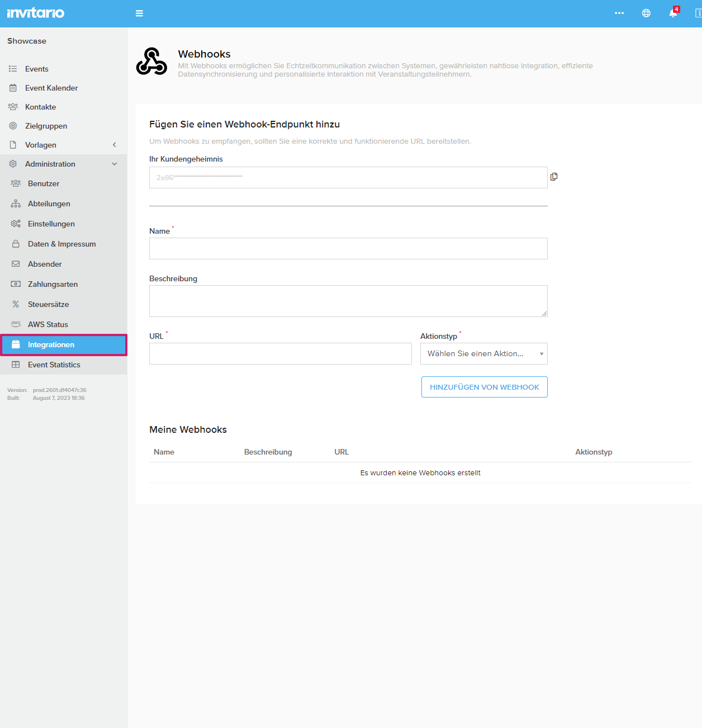The width and height of the screenshot is (702, 728).
Task: Open Events in the sidebar
Action: [x=37, y=69]
